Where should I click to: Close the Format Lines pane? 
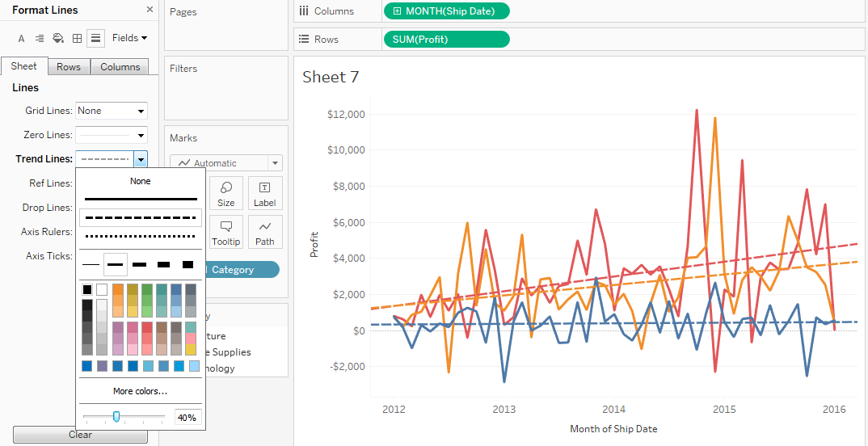[x=150, y=10]
